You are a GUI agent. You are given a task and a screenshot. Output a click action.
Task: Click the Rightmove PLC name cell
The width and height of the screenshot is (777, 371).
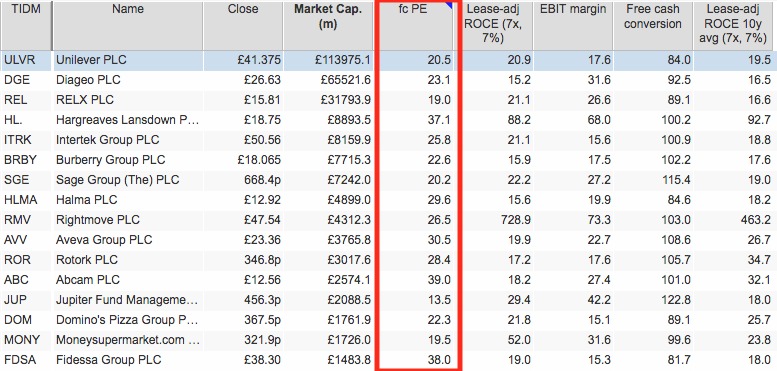98,220
